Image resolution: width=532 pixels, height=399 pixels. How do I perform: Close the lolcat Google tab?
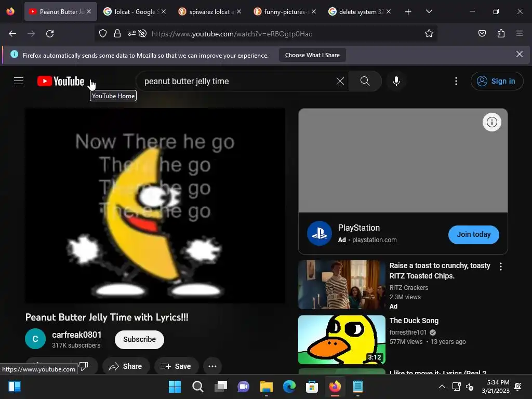pos(164,11)
